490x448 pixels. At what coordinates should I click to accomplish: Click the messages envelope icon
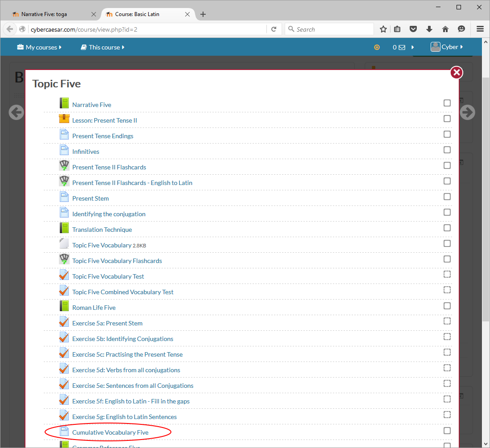point(402,47)
